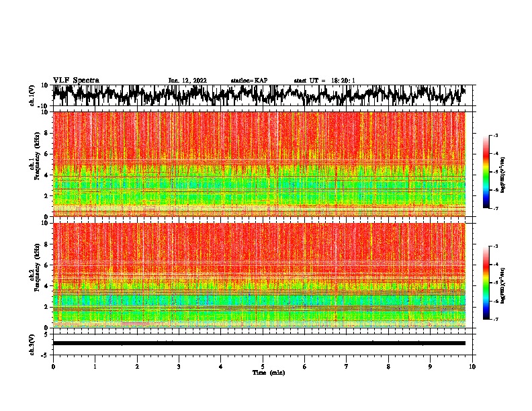Click the "start UT = 18:20: 1" text
The width and height of the screenshot is (532, 411).
[x=324, y=81]
